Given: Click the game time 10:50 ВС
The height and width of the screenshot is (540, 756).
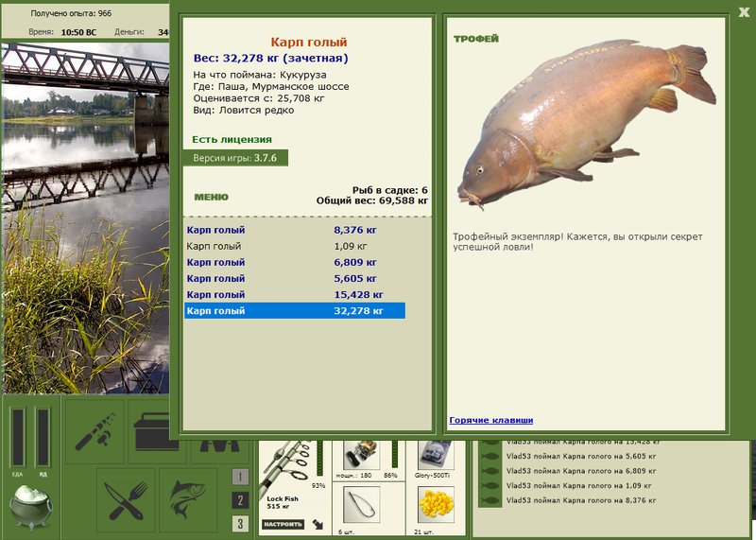Looking at the screenshot, I should (78, 32).
